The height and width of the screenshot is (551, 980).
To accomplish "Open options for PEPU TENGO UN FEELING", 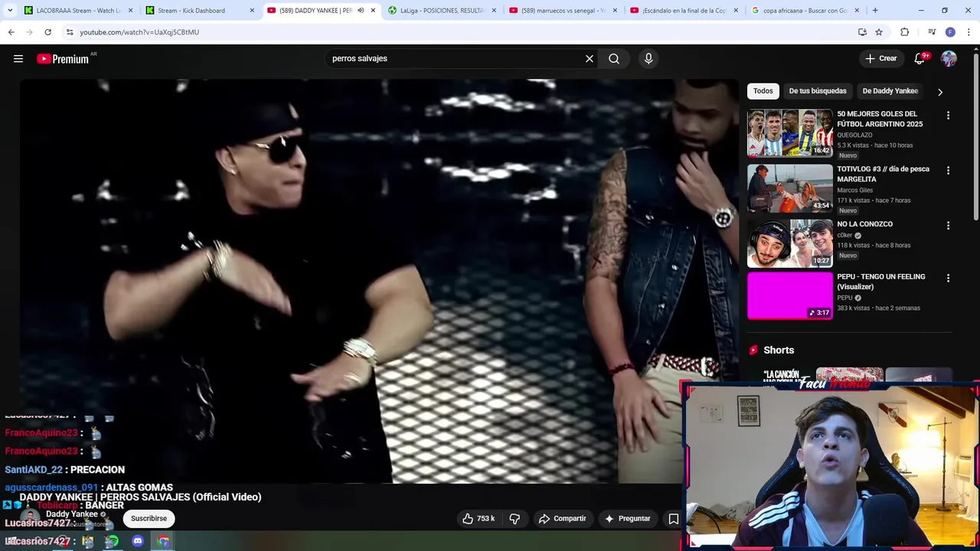I will tap(948, 279).
